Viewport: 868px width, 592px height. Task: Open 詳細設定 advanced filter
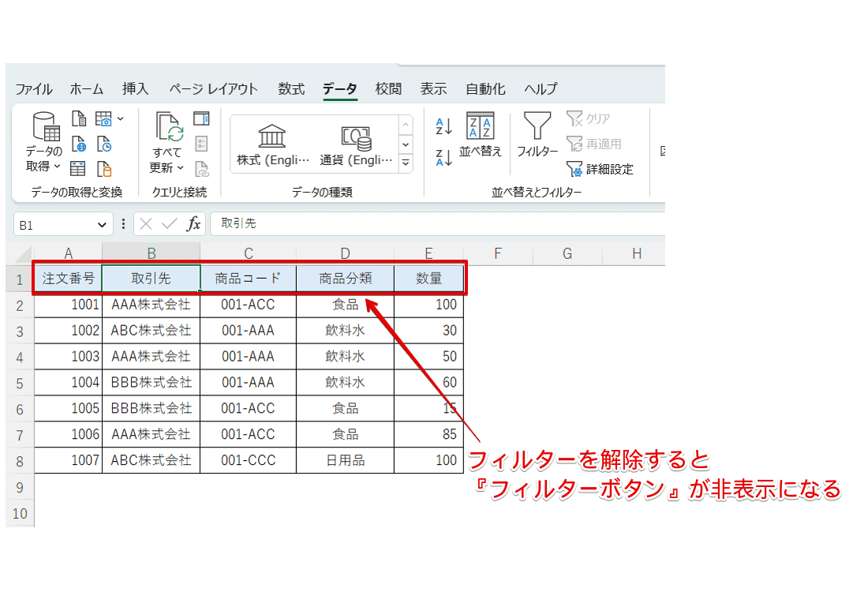pos(600,169)
